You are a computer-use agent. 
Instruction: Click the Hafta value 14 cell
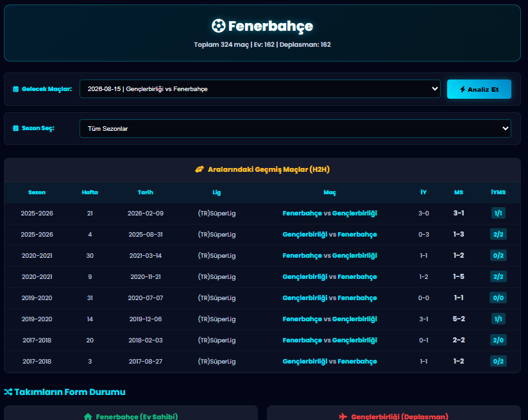90,319
